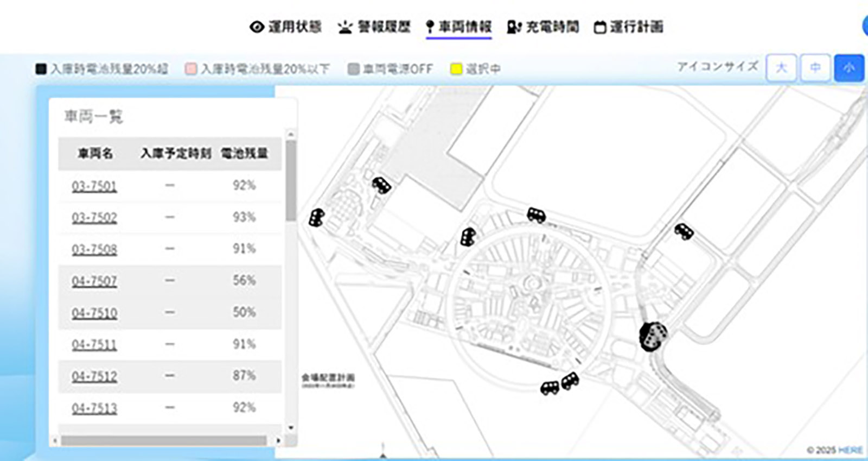
Task: Set icon size to 大 (large)
Action: click(781, 68)
